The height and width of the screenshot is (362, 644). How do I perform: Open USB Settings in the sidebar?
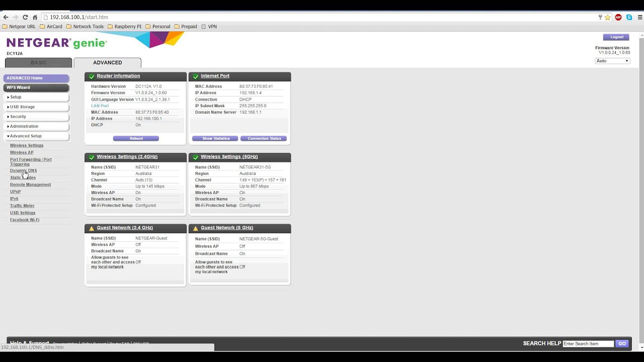coord(23,213)
